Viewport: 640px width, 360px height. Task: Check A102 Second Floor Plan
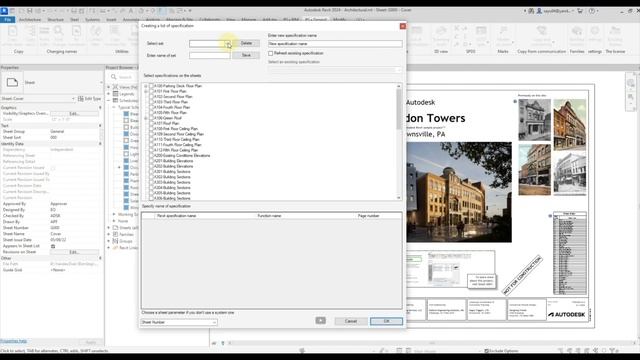coord(151,97)
